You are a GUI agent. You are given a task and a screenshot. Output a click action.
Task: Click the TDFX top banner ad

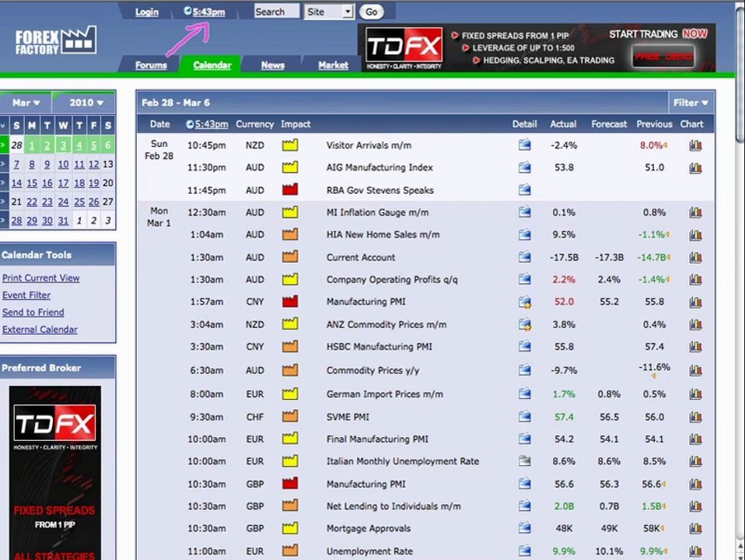[537, 47]
